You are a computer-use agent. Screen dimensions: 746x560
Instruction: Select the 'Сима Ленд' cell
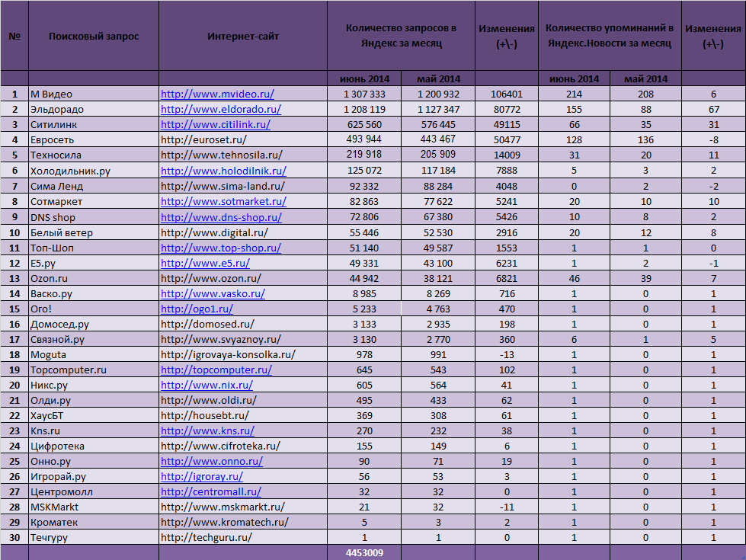94,186
